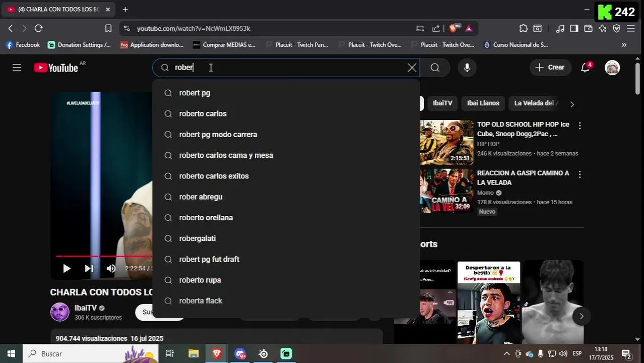644x363 pixels.
Task: Reload the page with the refresh icon
Action: 39,28
